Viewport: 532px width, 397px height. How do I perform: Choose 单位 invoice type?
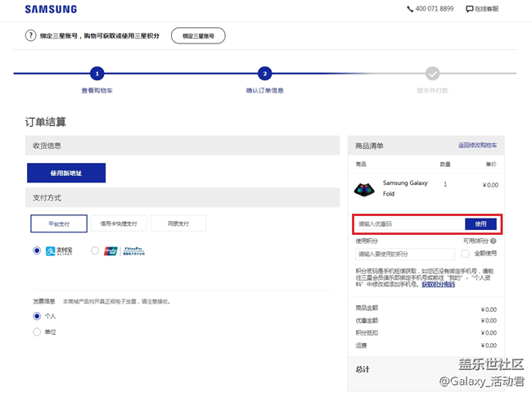pyautogui.click(x=37, y=332)
